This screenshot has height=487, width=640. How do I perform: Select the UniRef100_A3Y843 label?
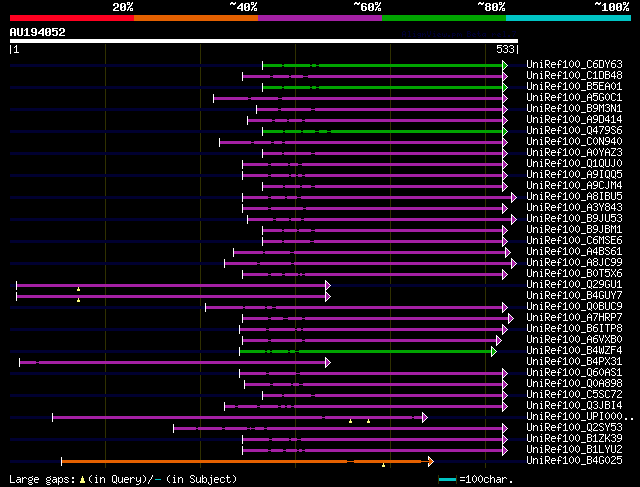pos(574,208)
